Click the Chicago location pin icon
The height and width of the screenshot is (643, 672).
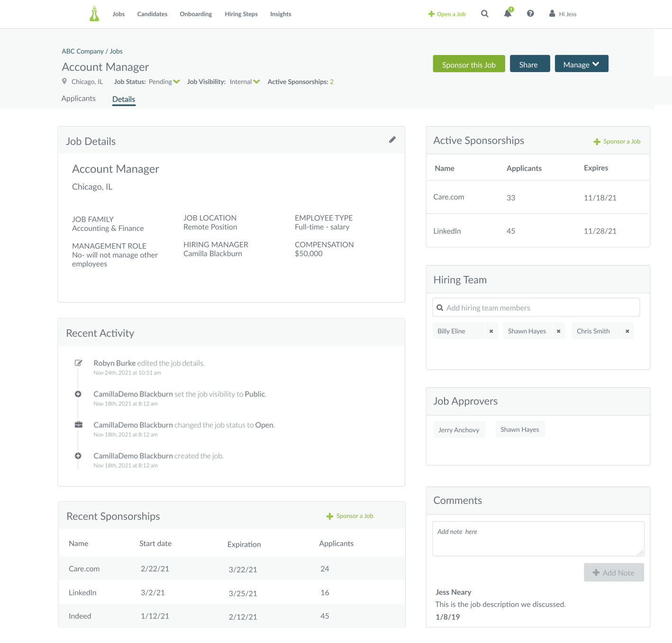pyautogui.click(x=64, y=82)
